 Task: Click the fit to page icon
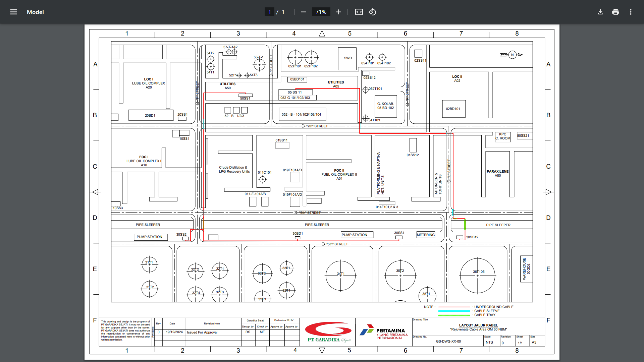click(x=359, y=12)
